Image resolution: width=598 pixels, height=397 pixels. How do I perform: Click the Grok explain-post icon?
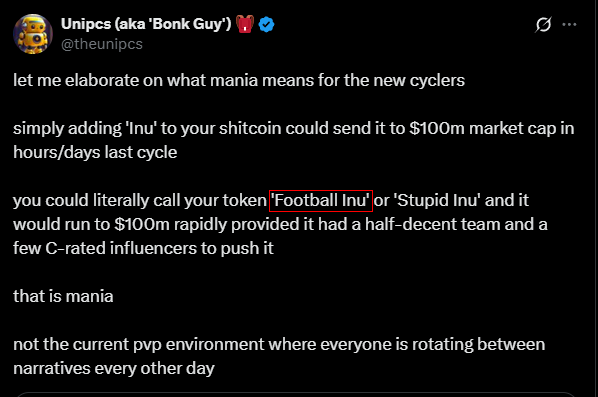pyautogui.click(x=543, y=24)
